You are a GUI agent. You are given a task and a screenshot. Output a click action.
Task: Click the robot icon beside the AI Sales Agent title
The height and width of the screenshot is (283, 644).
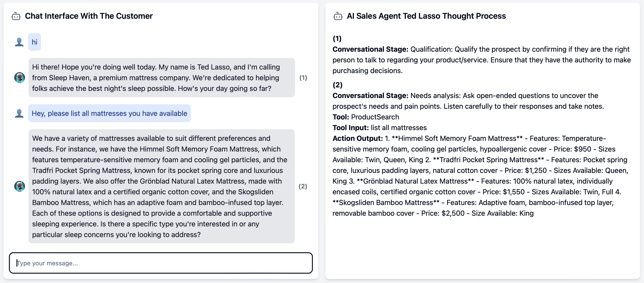pos(338,16)
